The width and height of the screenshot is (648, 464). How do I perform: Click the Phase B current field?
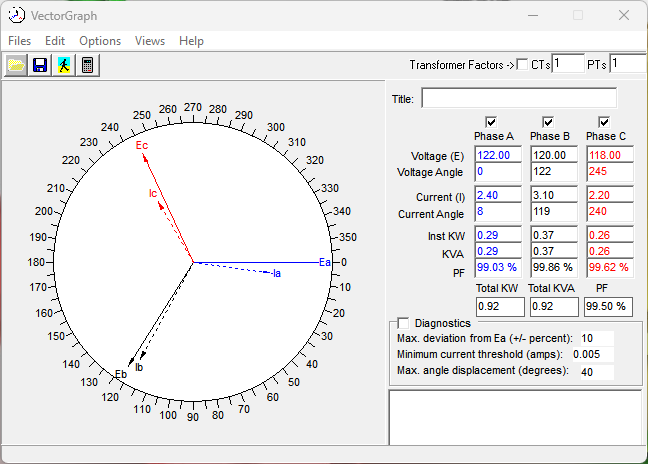coord(553,197)
